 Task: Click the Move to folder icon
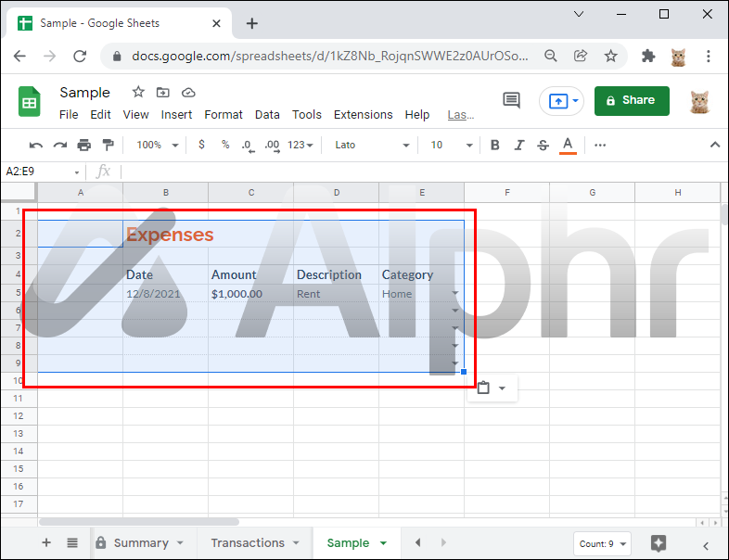click(x=162, y=93)
